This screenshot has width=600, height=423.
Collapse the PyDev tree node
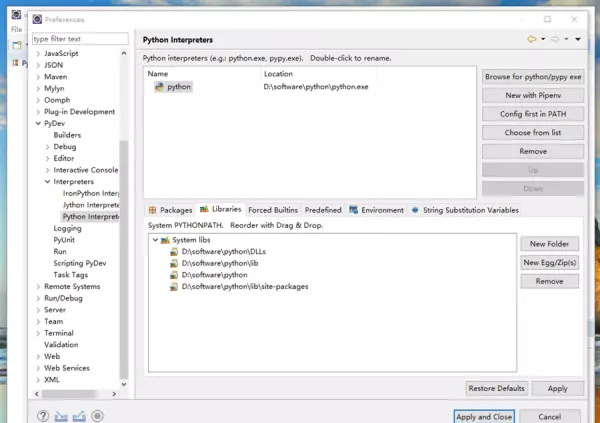[38, 123]
